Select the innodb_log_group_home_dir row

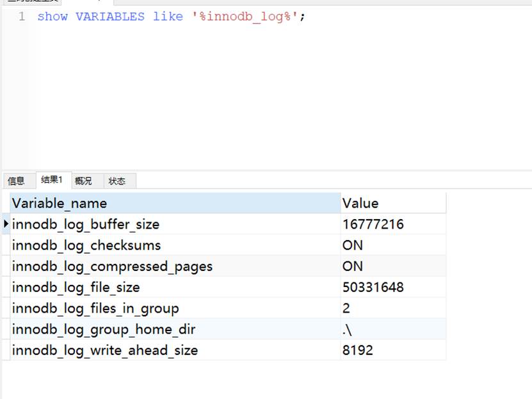pos(96,329)
